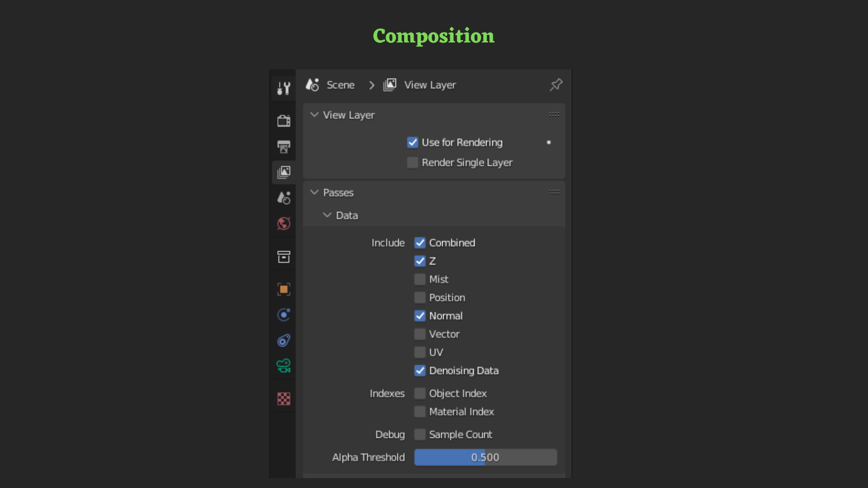The image size is (868, 488).
Task: Click the View Layer breadcrumb label
Action: click(x=430, y=85)
